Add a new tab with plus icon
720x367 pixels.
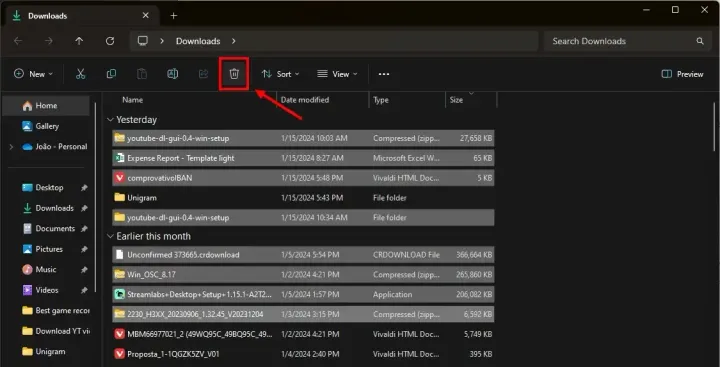coord(174,16)
